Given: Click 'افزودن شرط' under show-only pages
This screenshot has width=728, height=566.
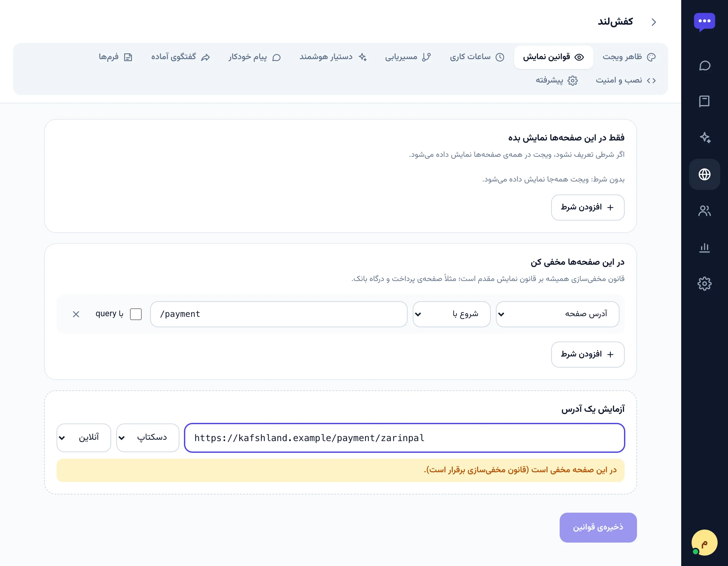Looking at the screenshot, I should pyautogui.click(x=588, y=208).
